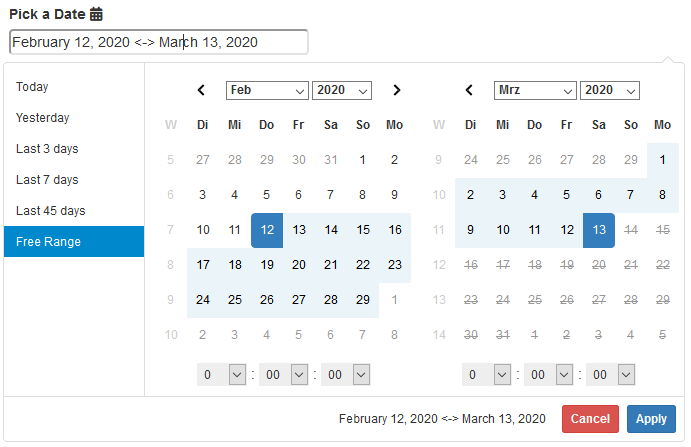
Task: Select February 12 in the left calendar
Action: (267, 229)
